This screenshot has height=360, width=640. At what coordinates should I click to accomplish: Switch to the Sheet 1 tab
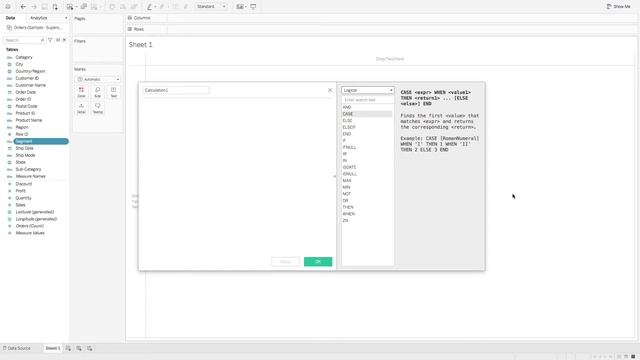(x=53, y=348)
